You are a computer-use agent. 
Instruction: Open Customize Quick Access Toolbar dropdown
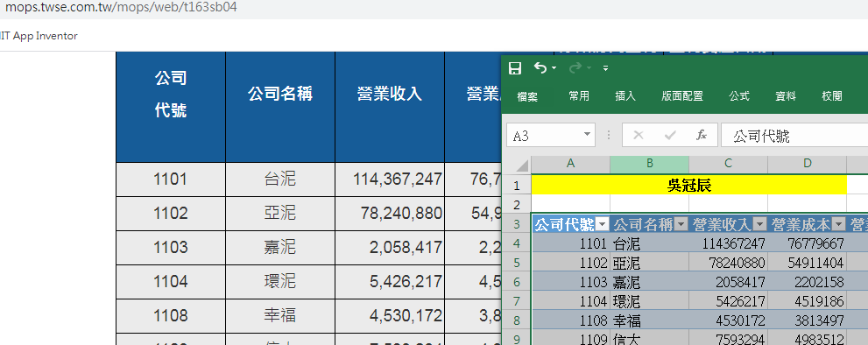605,68
